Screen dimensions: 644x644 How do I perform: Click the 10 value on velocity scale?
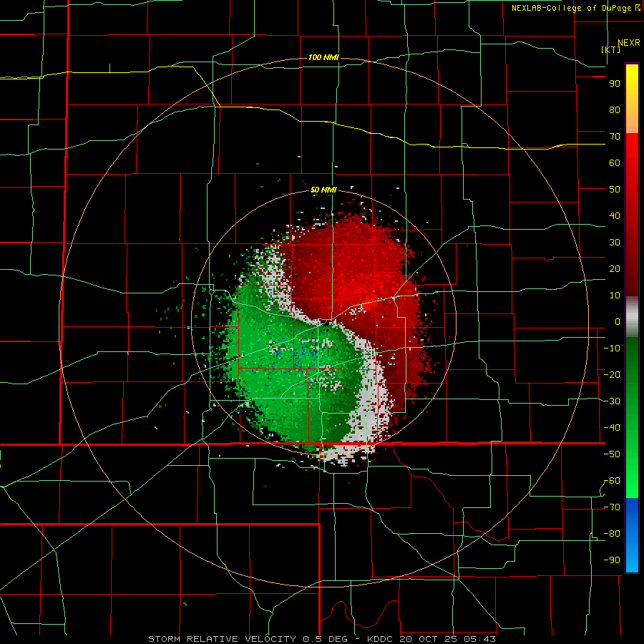pos(615,296)
